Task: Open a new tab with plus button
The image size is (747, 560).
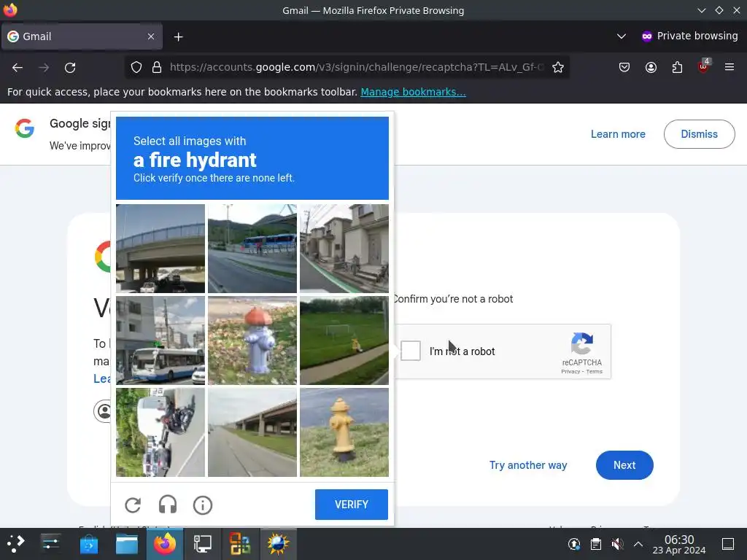Action: pos(178,36)
